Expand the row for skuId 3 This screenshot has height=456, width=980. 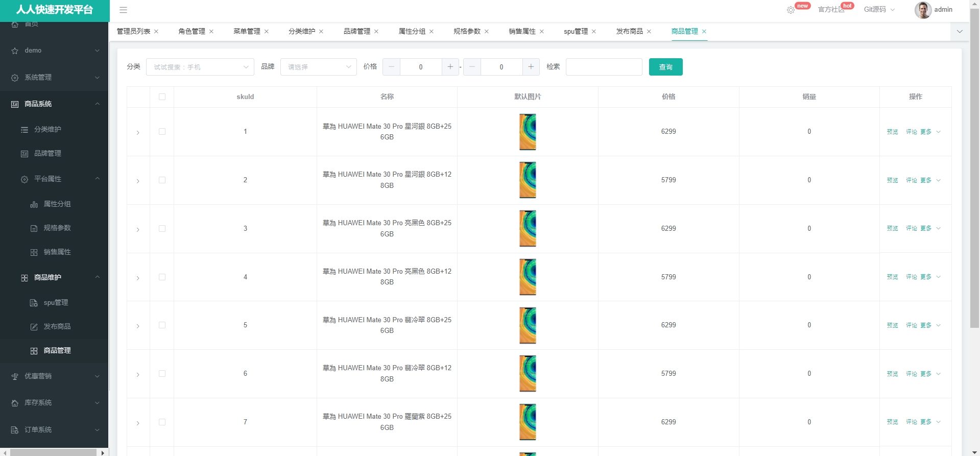138,230
